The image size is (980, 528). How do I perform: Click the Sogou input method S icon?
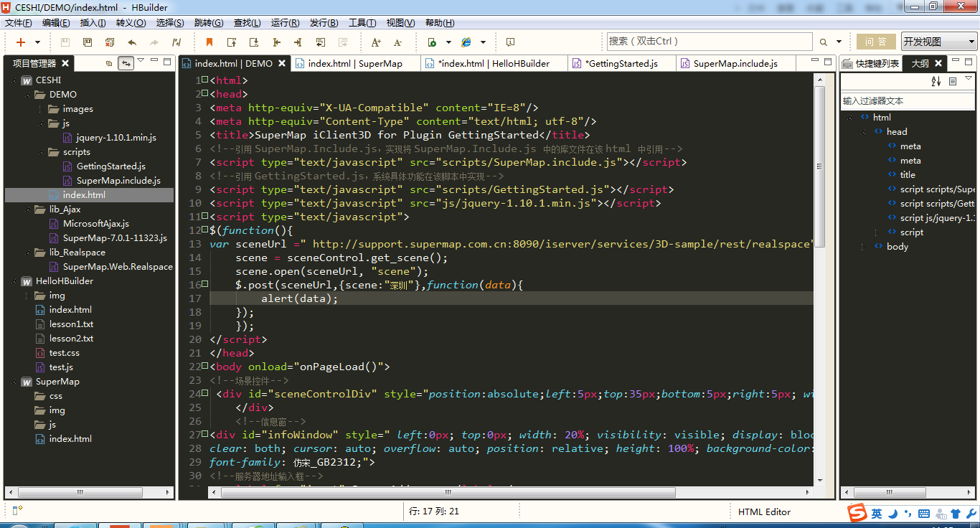point(857,513)
